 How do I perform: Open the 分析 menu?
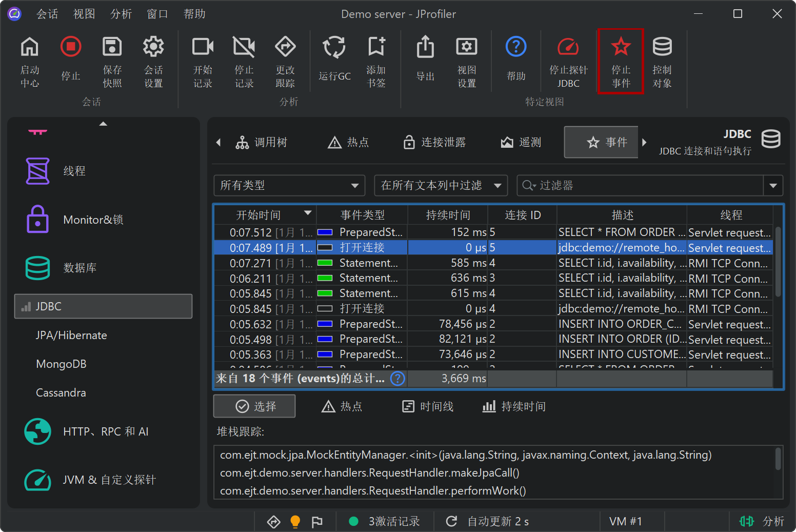(x=121, y=14)
